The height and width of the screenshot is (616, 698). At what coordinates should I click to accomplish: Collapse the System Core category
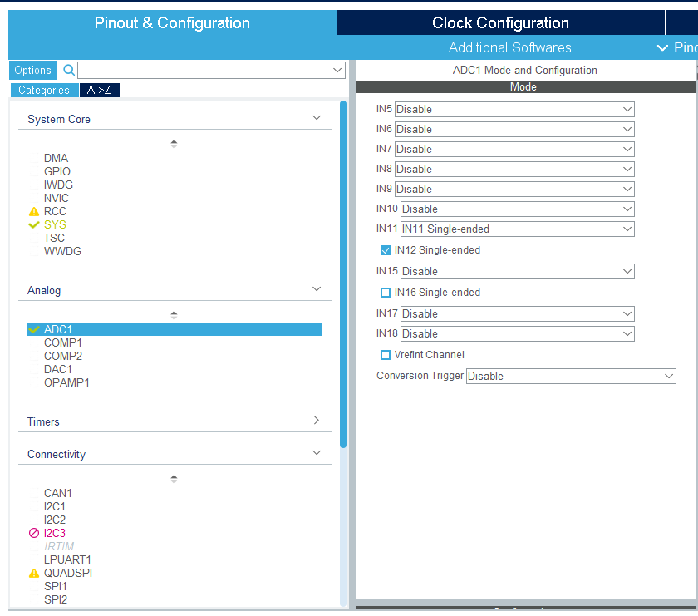[x=317, y=118]
